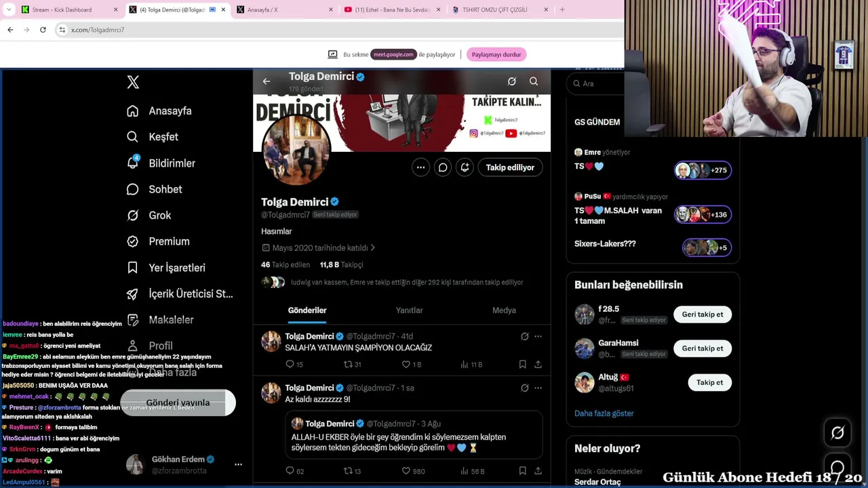
Task: Click the Ara search field
Action: [x=595, y=83]
